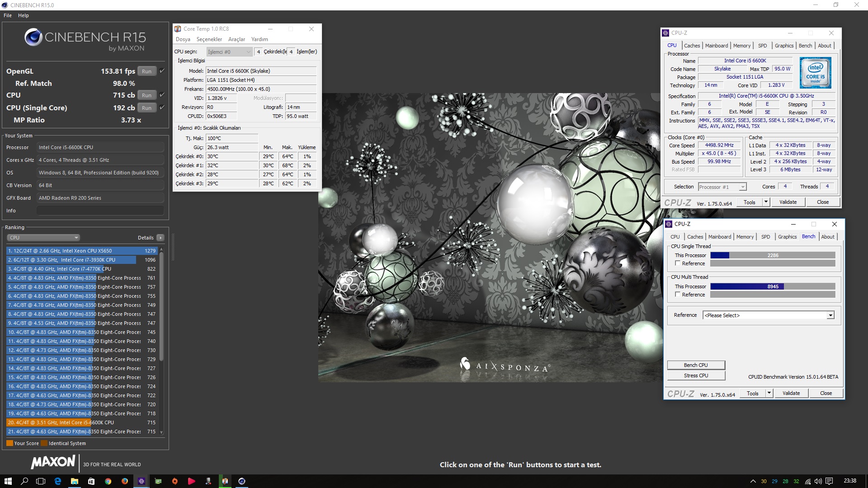
Task: Open Tools dropdown arrow in CPU-Z Bench window
Action: 769,393
